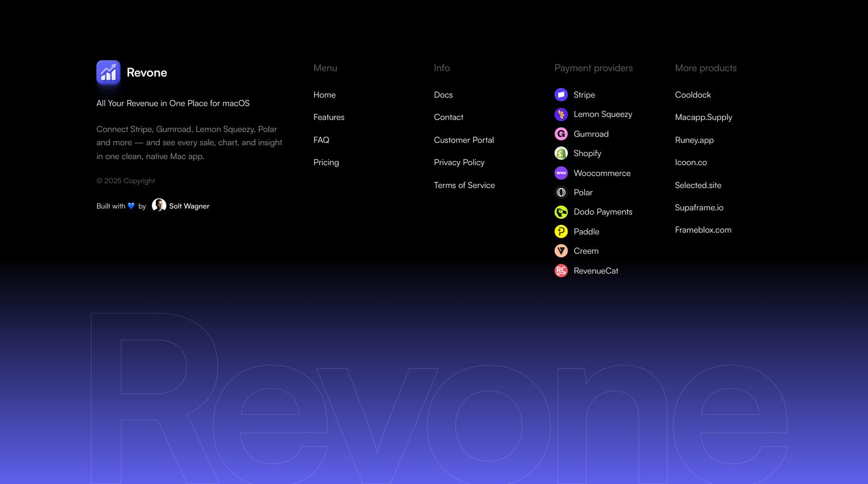Click the All Your Revenue tagline
The width and height of the screenshot is (868, 484).
[x=173, y=103]
